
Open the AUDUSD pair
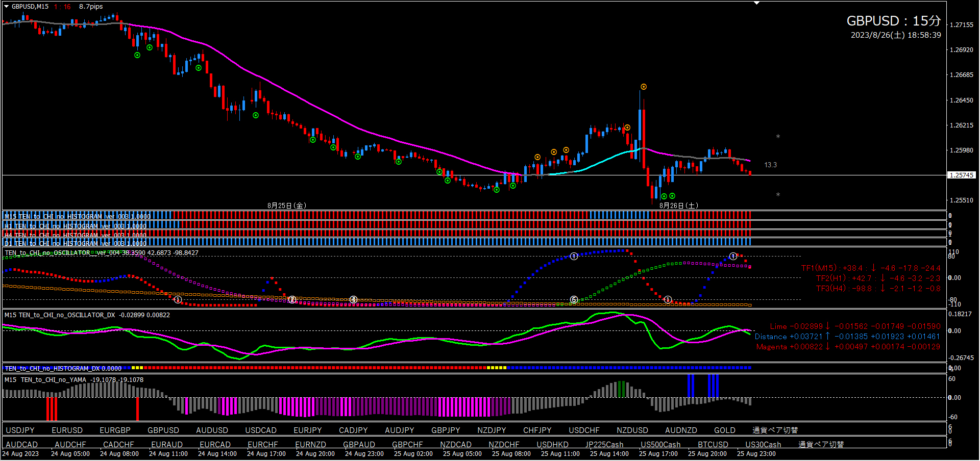[x=212, y=430]
